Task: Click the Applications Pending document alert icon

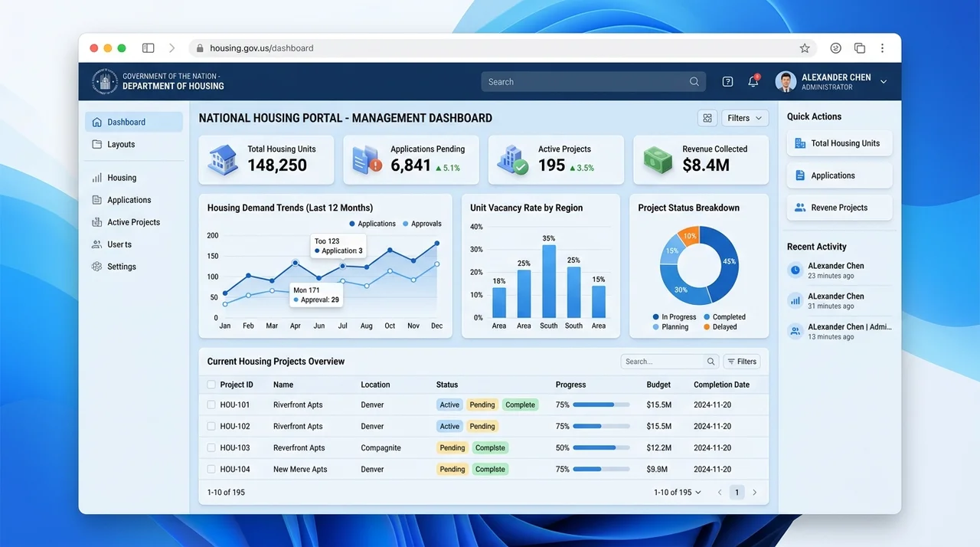Action: pyautogui.click(x=367, y=159)
